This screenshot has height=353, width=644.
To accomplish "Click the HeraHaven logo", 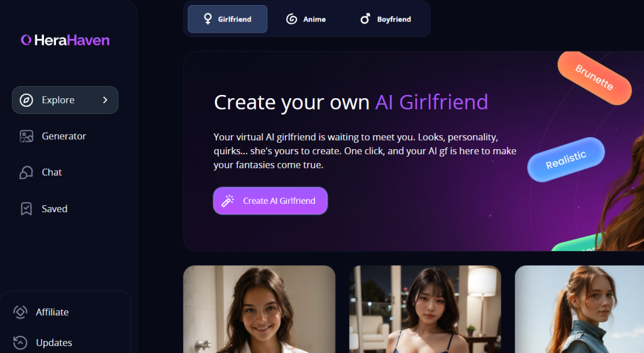I will (65, 40).
